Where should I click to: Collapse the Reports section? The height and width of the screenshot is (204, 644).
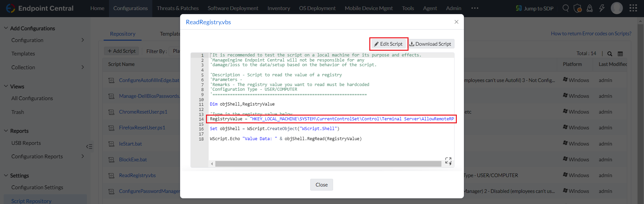click(6, 131)
